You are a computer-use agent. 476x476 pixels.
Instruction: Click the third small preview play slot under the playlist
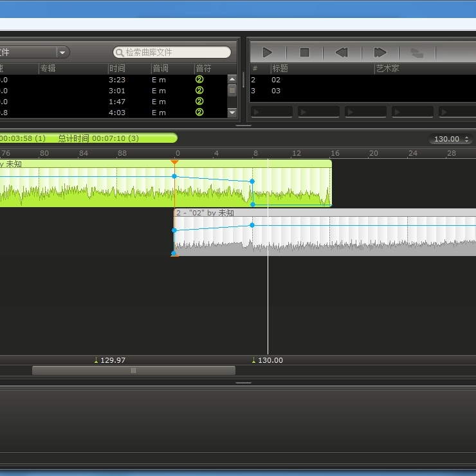365,112
